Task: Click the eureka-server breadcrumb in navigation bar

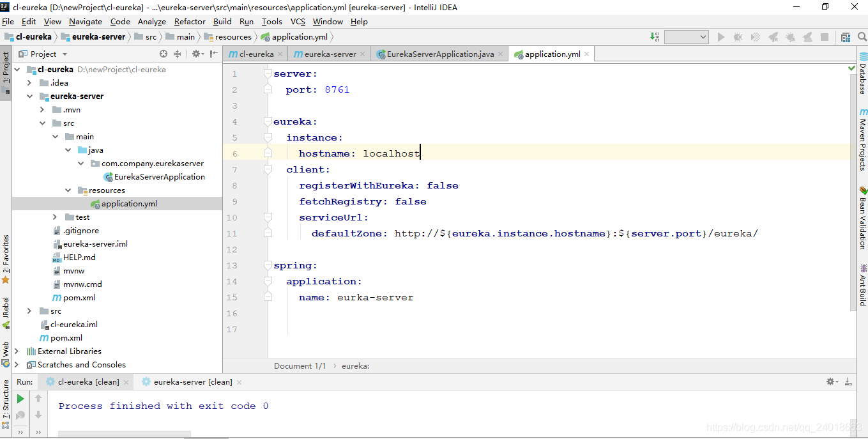Action: pyautogui.click(x=93, y=36)
